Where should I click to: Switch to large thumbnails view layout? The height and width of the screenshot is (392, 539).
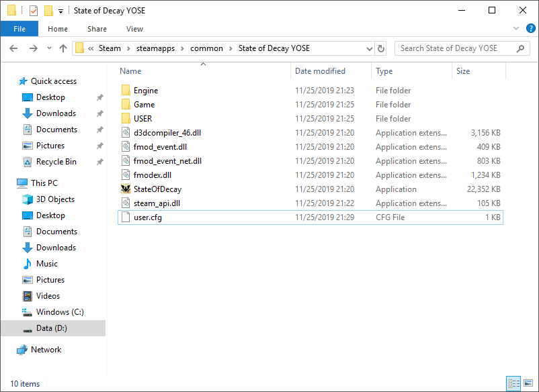point(528,383)
